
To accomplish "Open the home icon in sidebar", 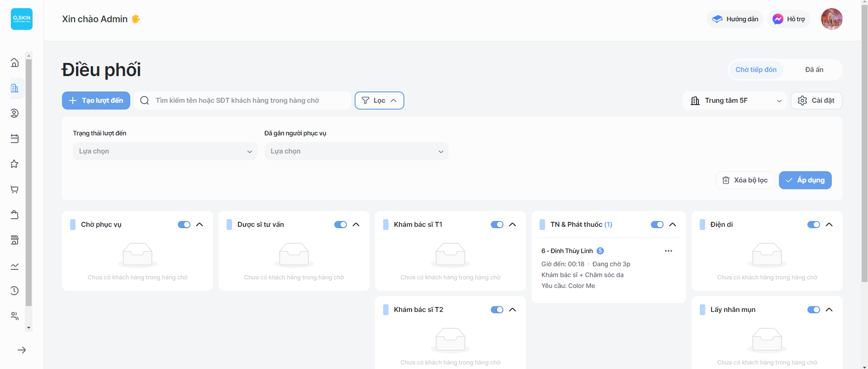I will (14, 62).
